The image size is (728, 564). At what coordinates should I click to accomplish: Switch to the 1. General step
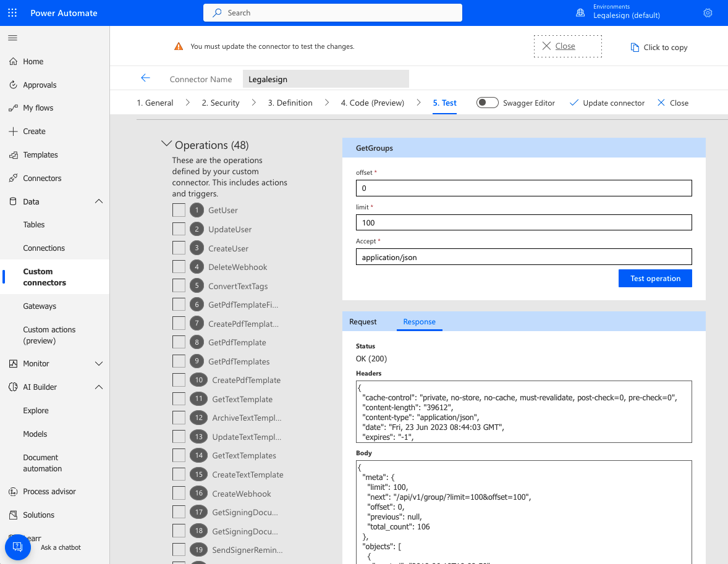pyautogui.click(x=155, y=103)
